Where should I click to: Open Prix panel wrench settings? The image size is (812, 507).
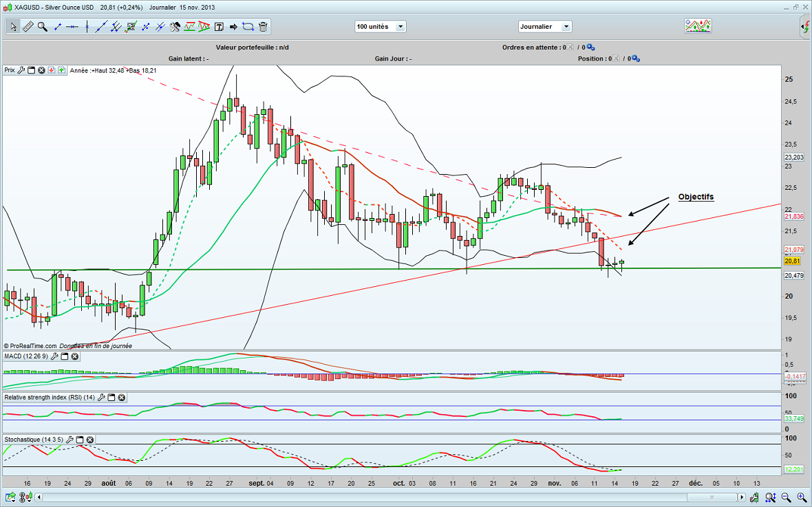click(21, 70)
